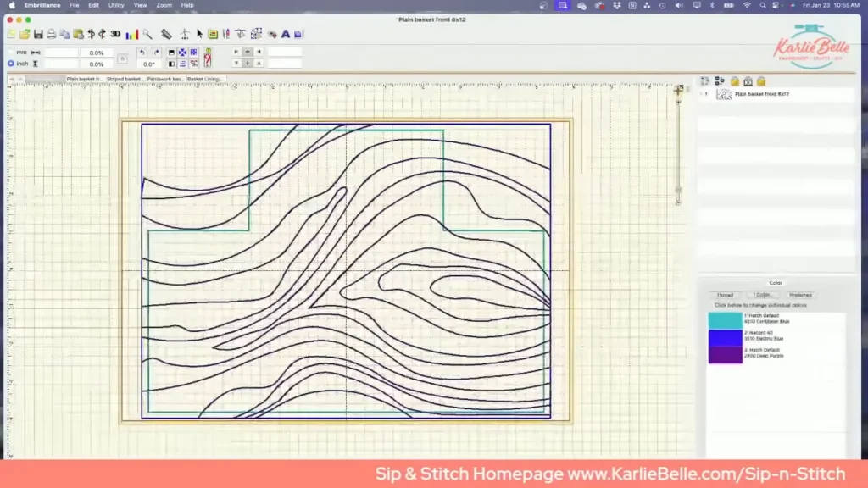Open a design file with the folder icon

click(x=25, y=36)
